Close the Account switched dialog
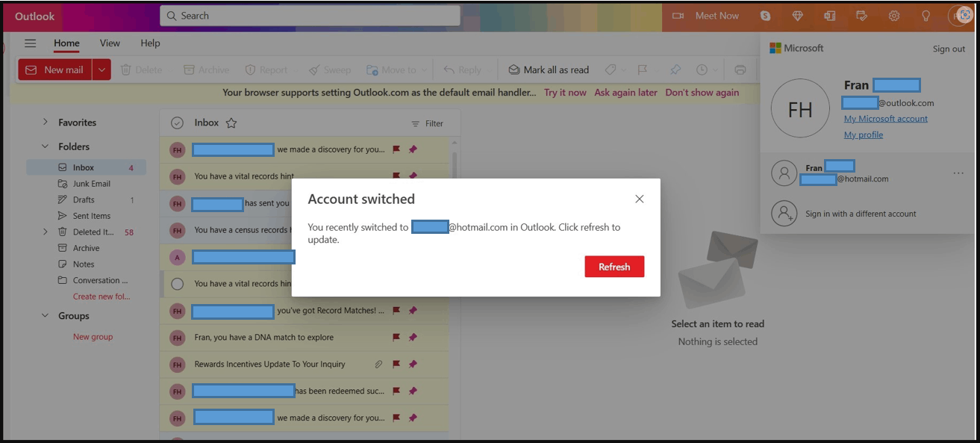980x443 pixels. [639, 199]
